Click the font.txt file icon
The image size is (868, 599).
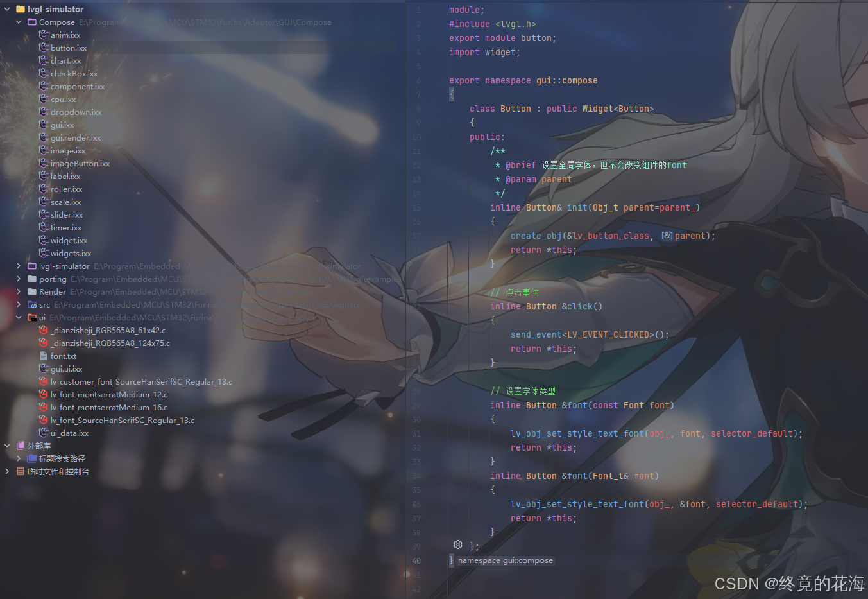click(44, 356)
